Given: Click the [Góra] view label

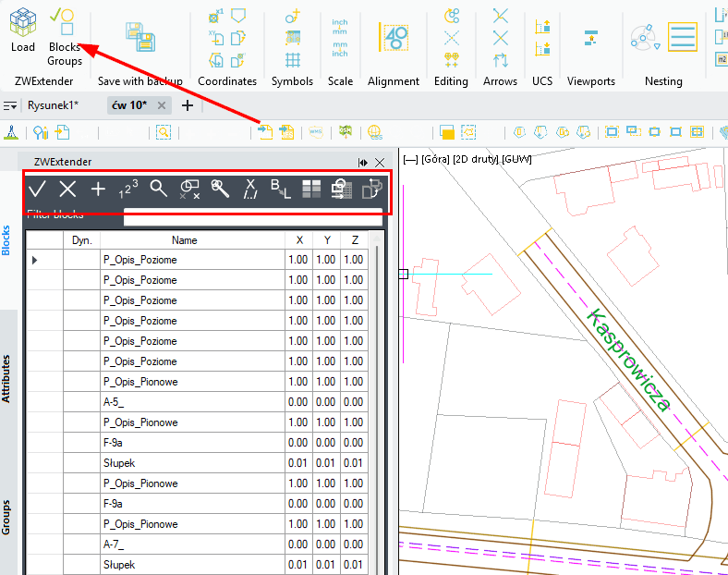Looking at the screenshot, I should click(435, 159).
